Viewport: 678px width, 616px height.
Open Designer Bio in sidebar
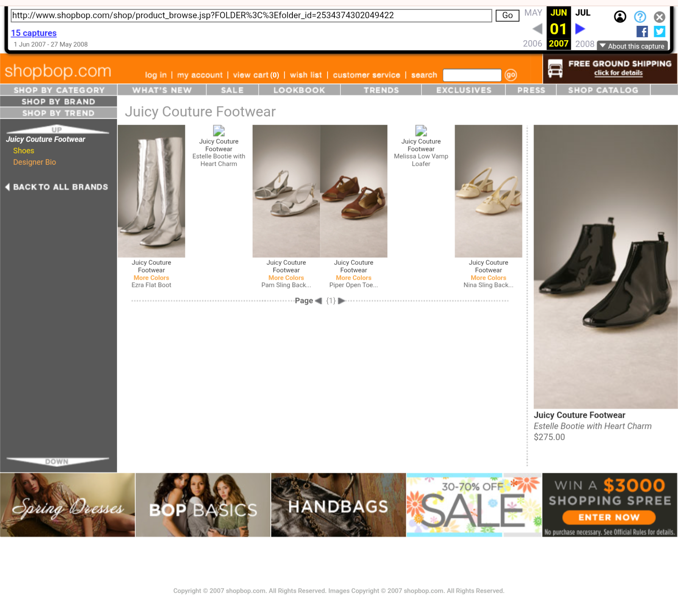click(x=34, y=162)
